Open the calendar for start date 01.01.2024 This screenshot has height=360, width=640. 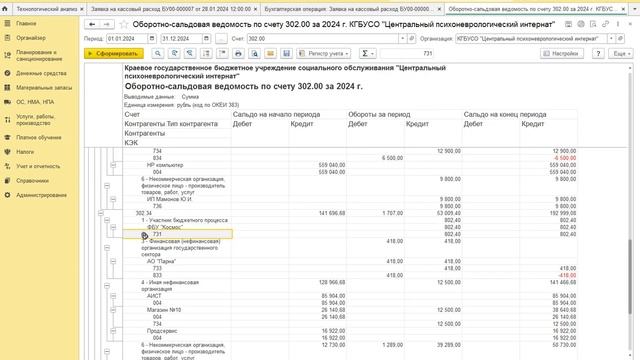(x=152, y=39)
